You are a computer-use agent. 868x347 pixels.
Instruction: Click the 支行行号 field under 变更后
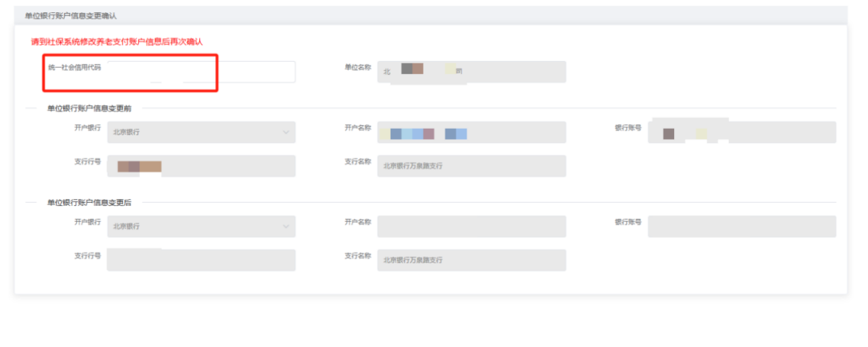(201, 260)
